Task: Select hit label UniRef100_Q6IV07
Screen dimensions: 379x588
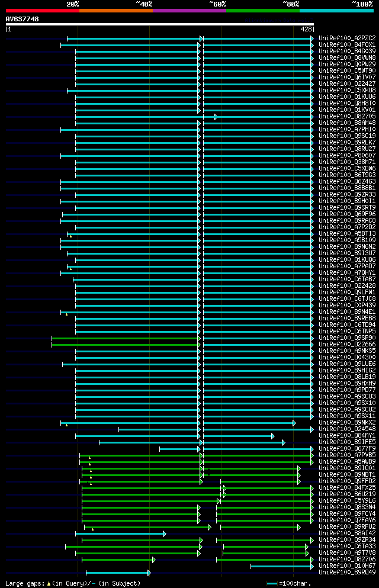Action: (347, 77)
